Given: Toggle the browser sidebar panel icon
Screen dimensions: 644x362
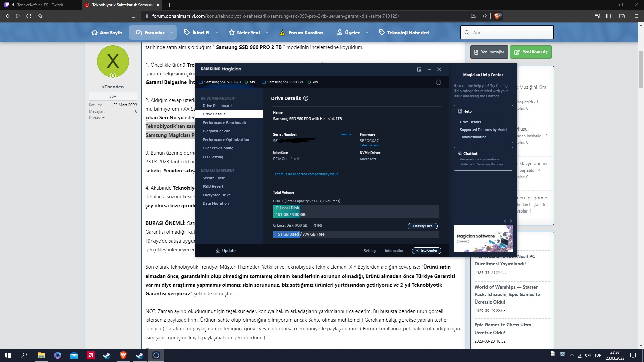Looking at the screenshot, I should point(608,16).
